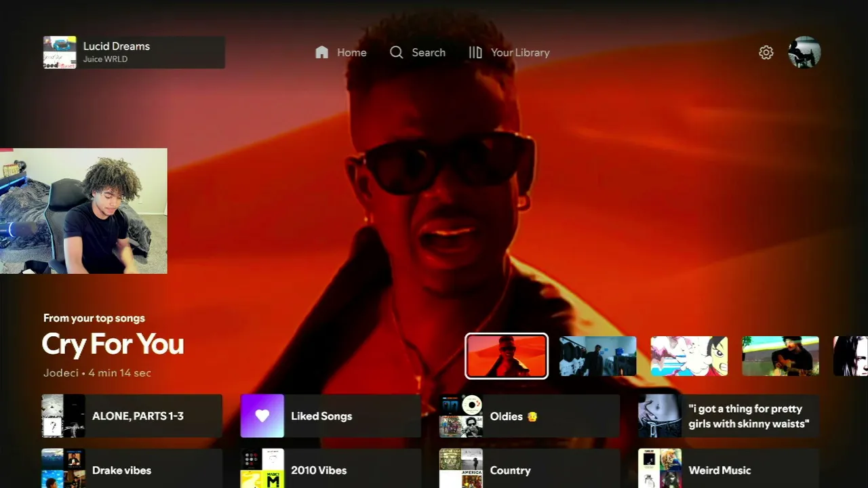Open the settings gear icon
This screenshot has height=488, width=868.
pos(766,52)
